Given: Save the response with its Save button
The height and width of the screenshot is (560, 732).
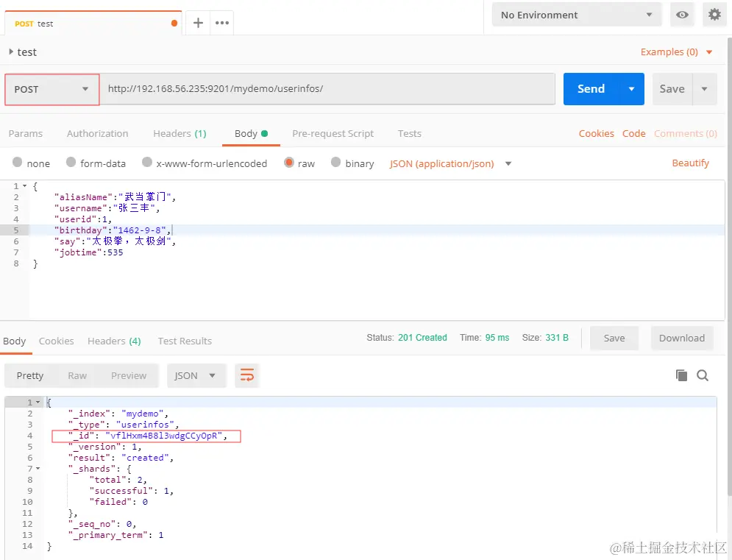Looking at the screenshot, I should coord(614,339).
